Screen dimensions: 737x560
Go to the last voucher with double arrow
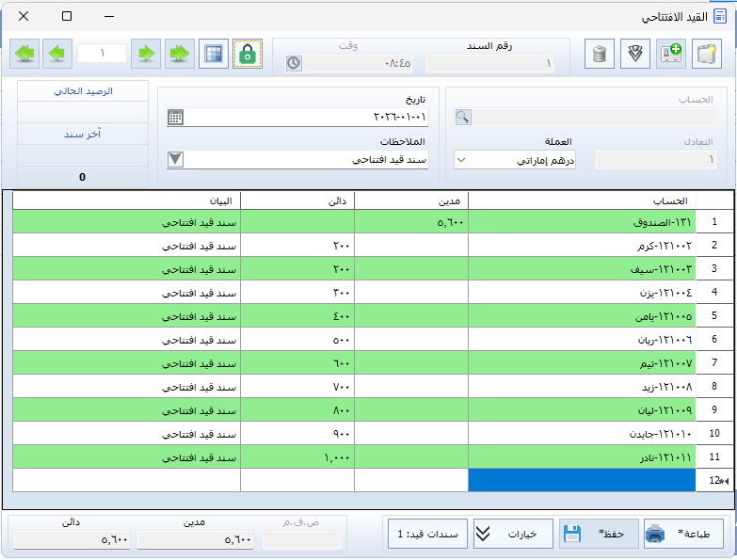[x=26, y=54]
